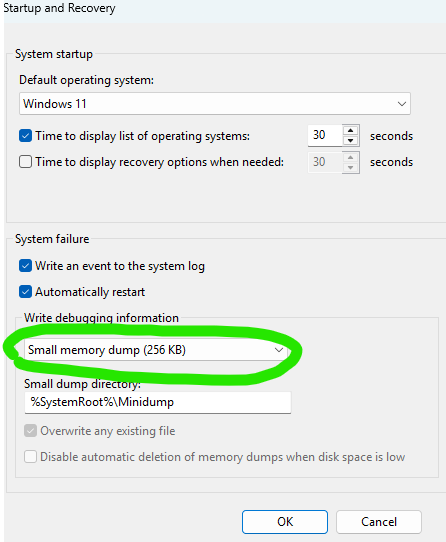Check Disable automatic deletion of memory dumps
The width and height of the screenshot is (446, 542).
tap(30, 457)
